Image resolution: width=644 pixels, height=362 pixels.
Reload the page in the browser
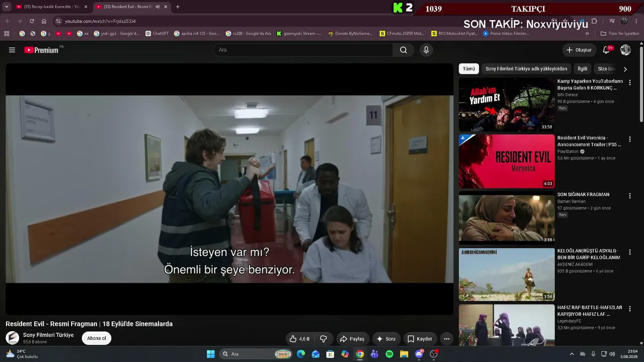[32, 21]
